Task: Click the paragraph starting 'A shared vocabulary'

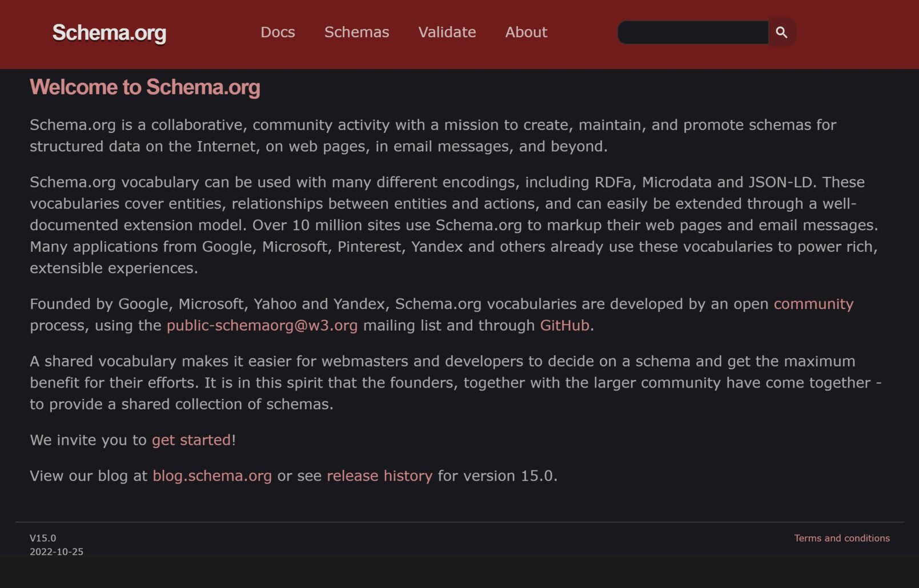Action: coord(456,382)
